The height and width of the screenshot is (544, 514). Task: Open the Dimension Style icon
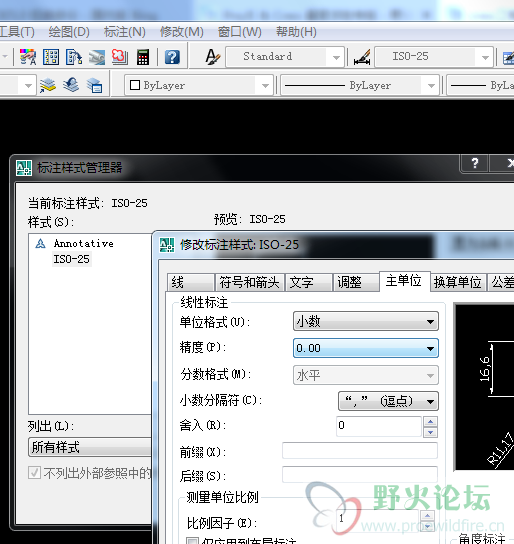click(362, 57)
